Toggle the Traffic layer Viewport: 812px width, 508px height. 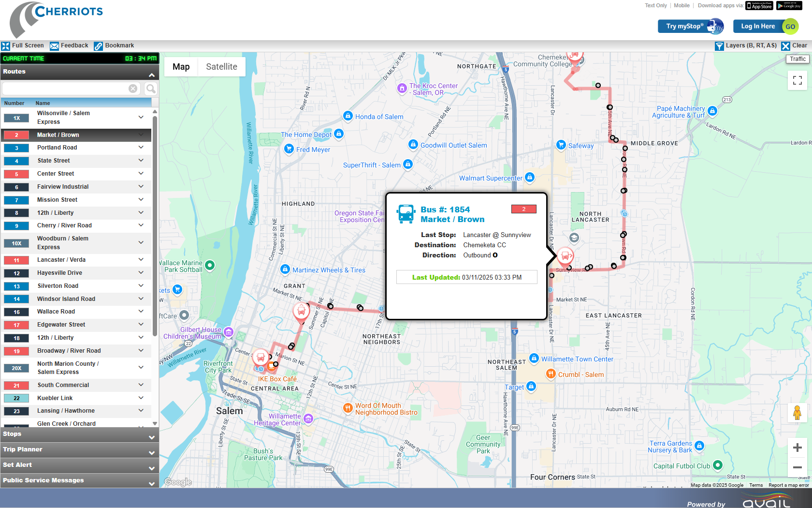click(x=797, y=59)
